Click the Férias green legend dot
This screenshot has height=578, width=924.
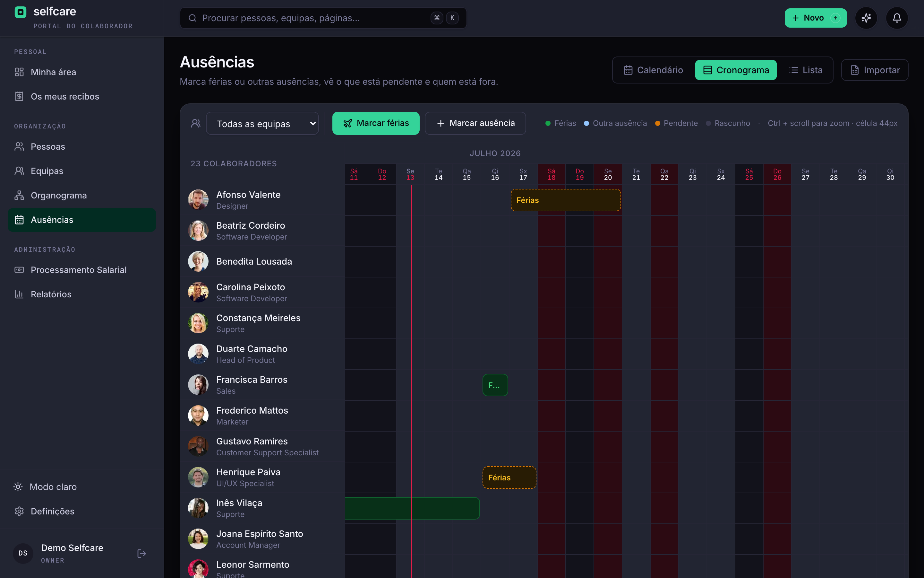point(548,123)
